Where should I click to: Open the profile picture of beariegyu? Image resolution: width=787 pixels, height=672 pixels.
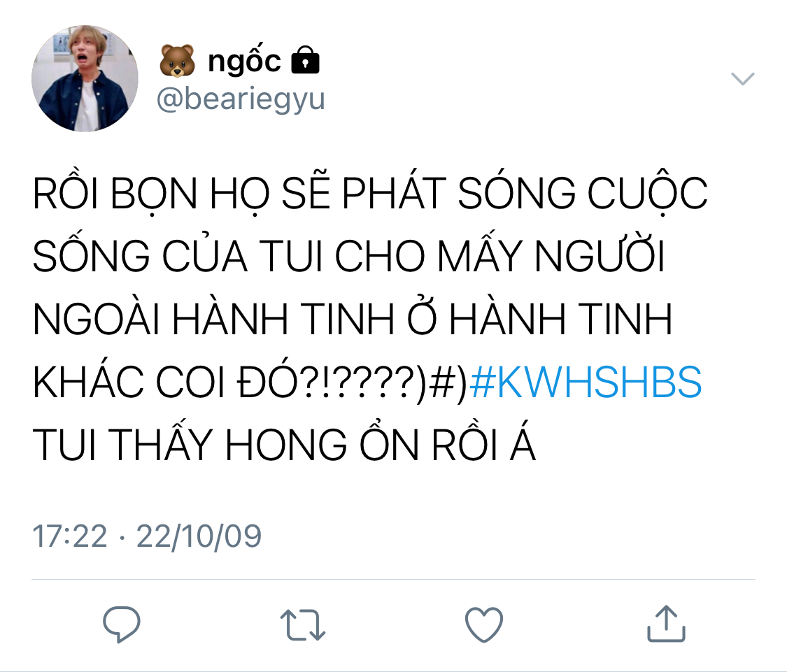click(x=85, y=78)
